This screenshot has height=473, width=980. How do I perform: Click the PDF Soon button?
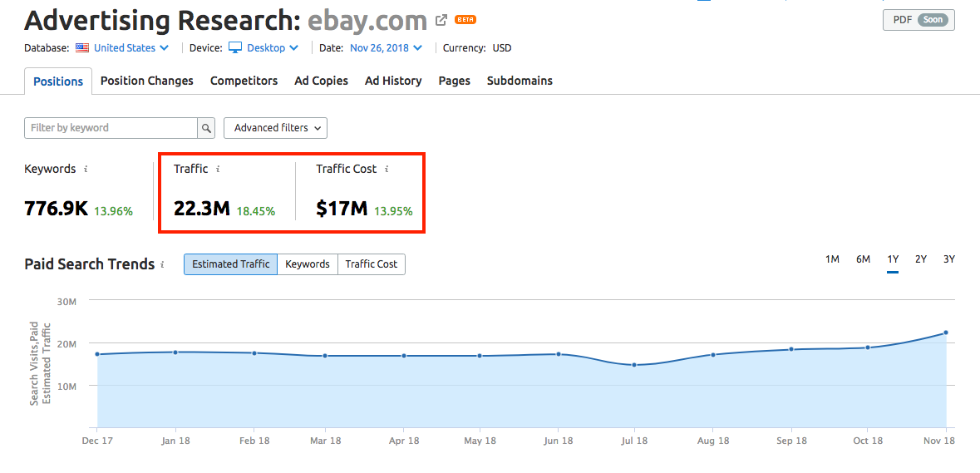point(918,20)
